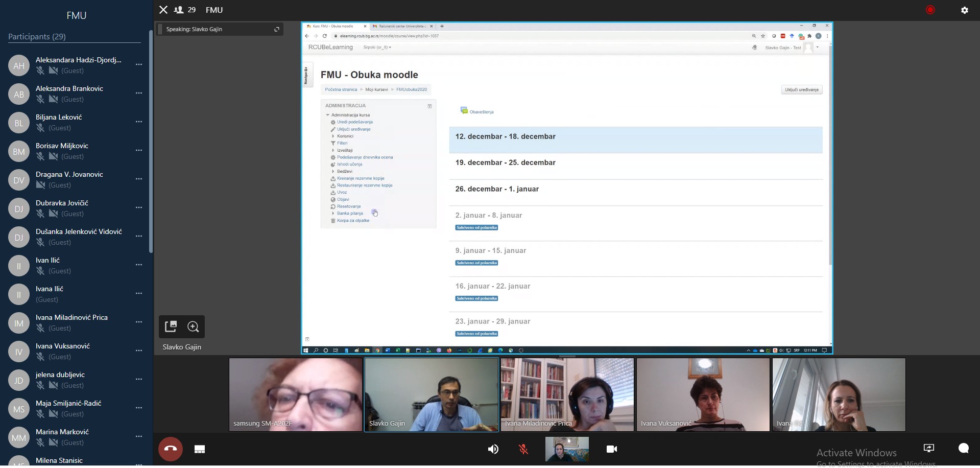Click the camera-off icon for Dubravka Jovičić
Image resolution: width=980 pixels, height=468 pixels.
point(53,214)
